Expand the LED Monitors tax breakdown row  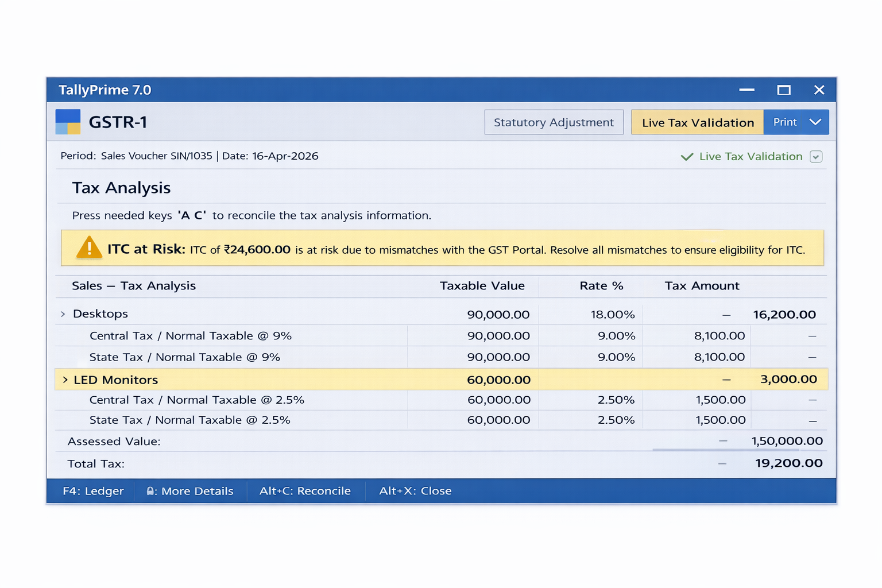64,380
